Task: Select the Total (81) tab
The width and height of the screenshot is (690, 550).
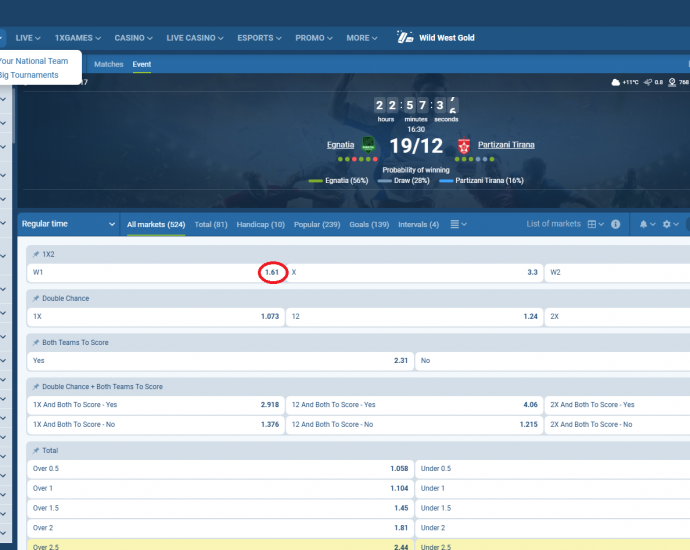Action: 211,224
